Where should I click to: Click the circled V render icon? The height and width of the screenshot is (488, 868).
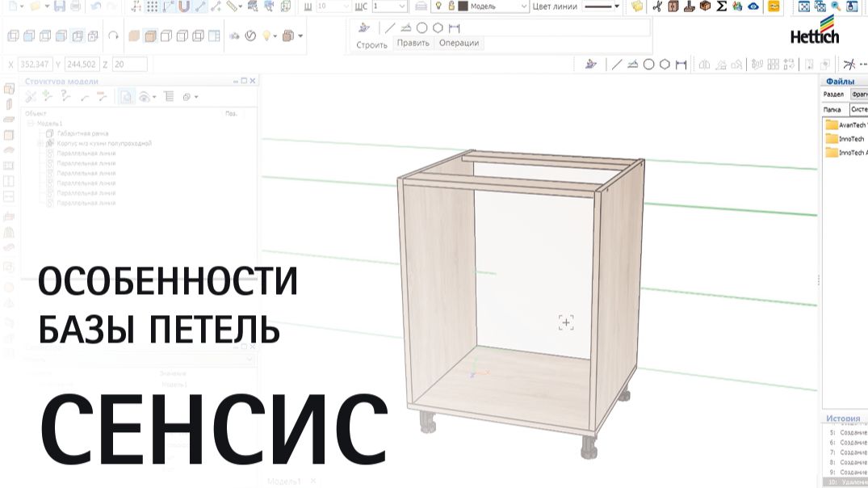[251, 36]
